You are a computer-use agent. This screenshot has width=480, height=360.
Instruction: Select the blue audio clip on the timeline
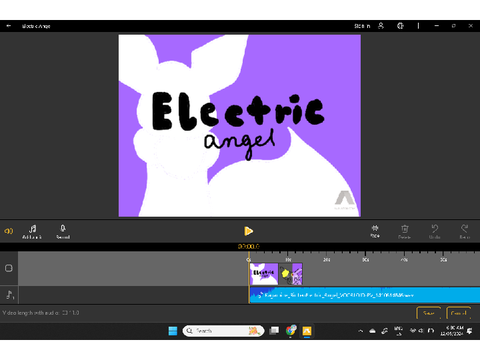coord(365,295)
